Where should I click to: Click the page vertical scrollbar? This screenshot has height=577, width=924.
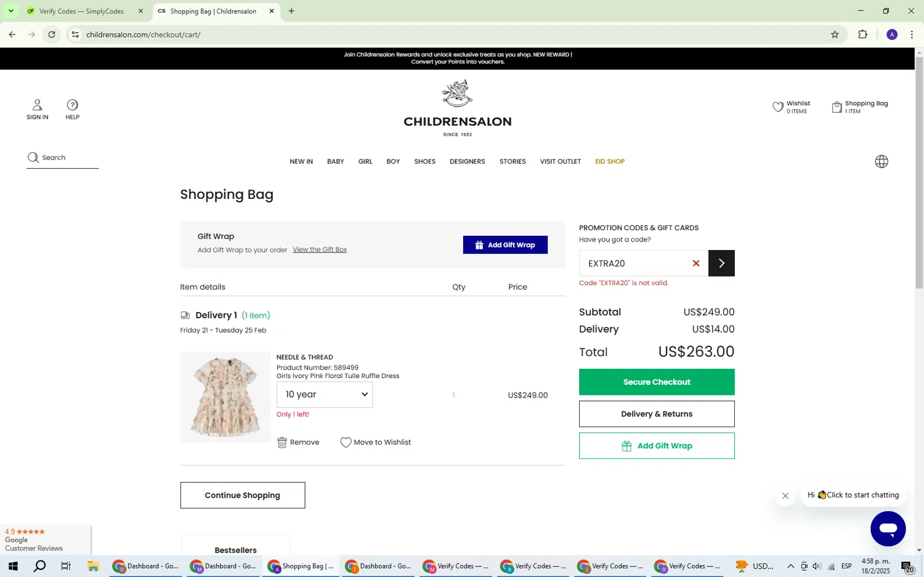point(919,172)
